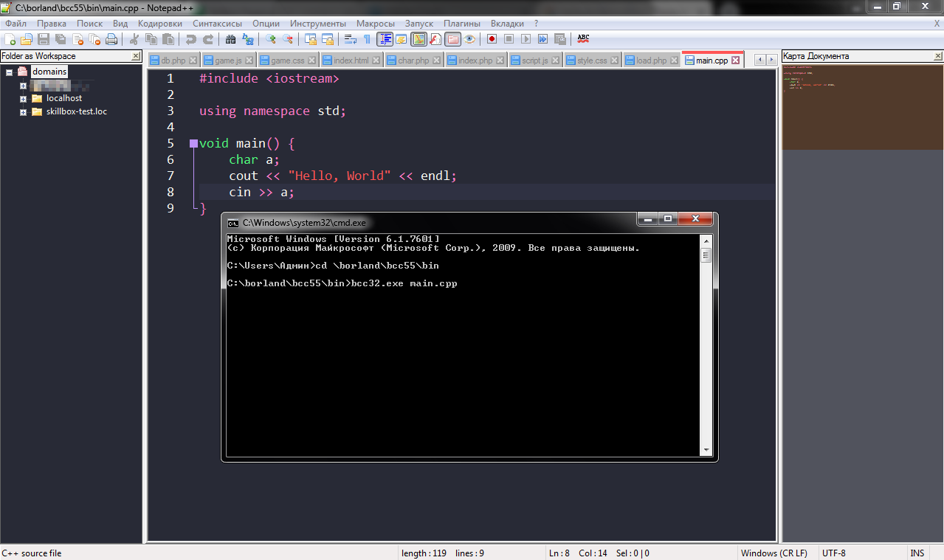Screen dimensions: 944x560
Task: Click the Print icon in toolbar
Action: tap(111, 39)
